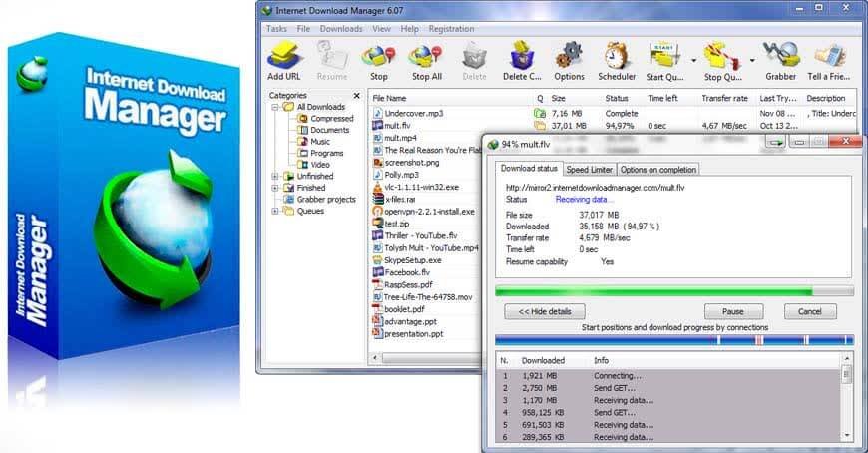Open the Scheduler clock icon
This screenshot has width=868, height=453.
point(617,57)
